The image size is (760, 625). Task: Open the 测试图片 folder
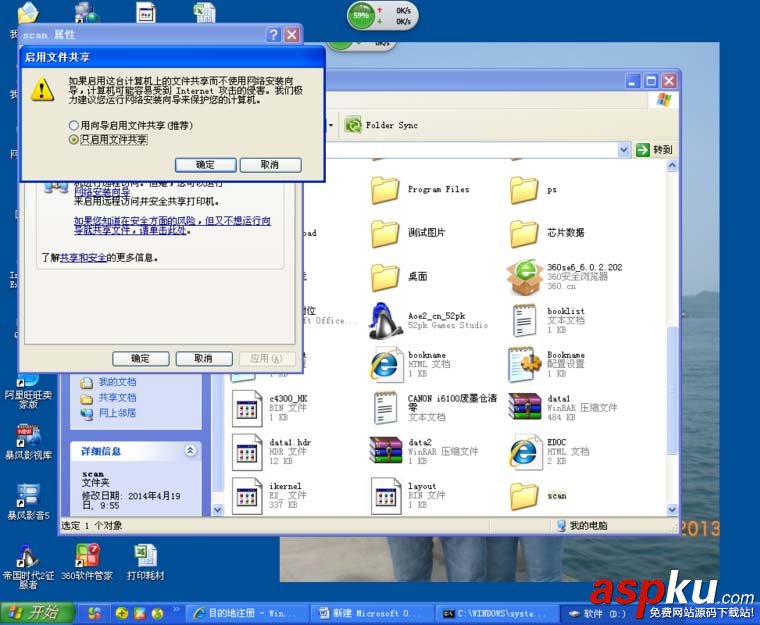(408, 233)
